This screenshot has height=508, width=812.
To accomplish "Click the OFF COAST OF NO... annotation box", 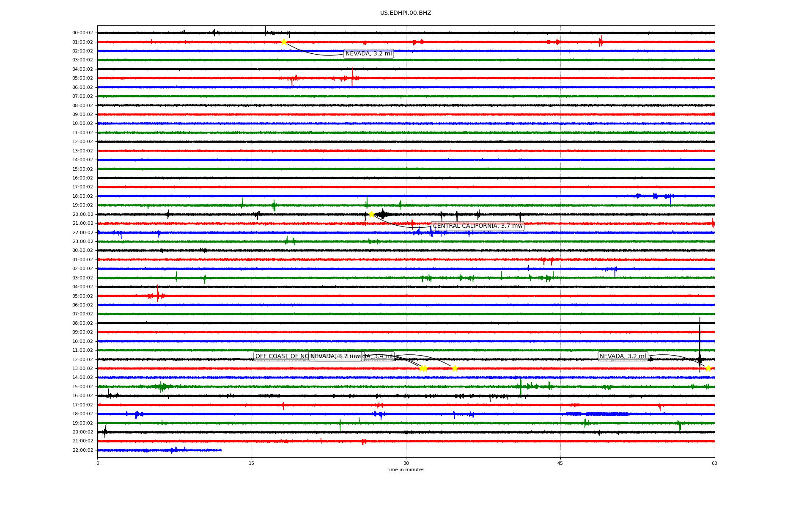I will [282, 356].
